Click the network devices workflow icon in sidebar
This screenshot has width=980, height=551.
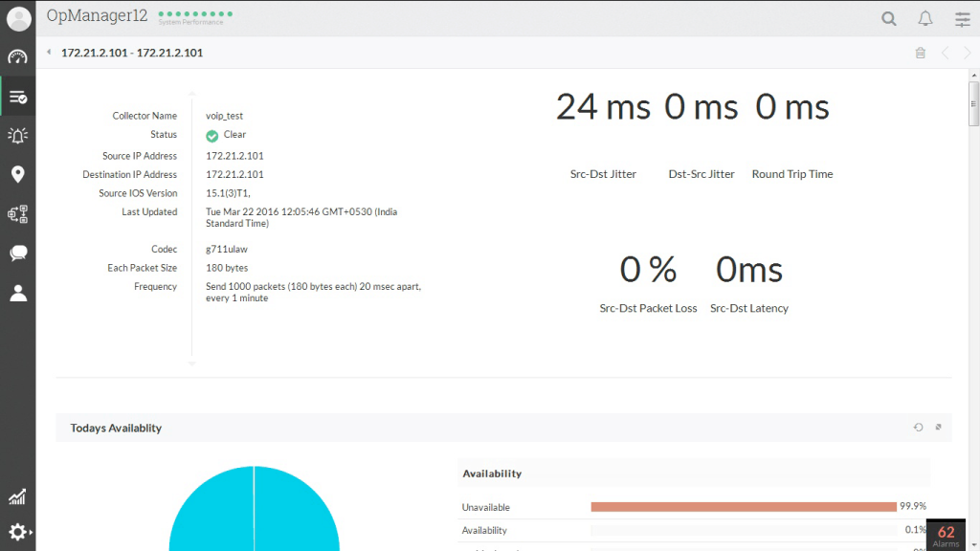point(17,214)
